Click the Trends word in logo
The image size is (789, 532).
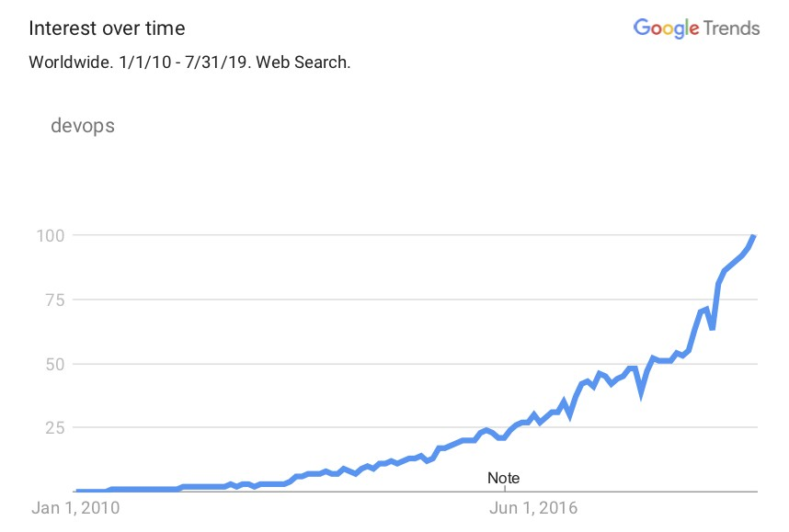[732, 28]
